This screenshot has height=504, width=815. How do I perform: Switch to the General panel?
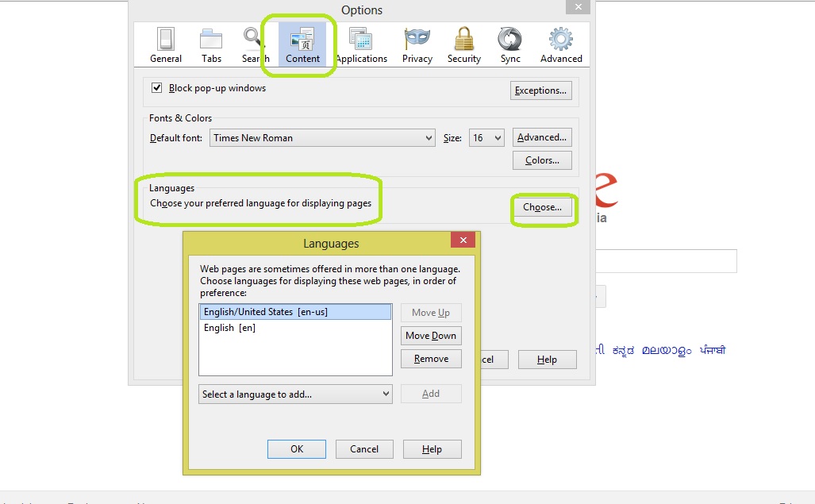point(165,44)
